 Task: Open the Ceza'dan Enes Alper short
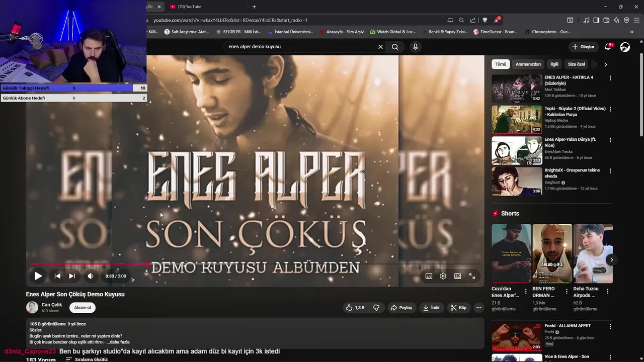pos(511,253)
